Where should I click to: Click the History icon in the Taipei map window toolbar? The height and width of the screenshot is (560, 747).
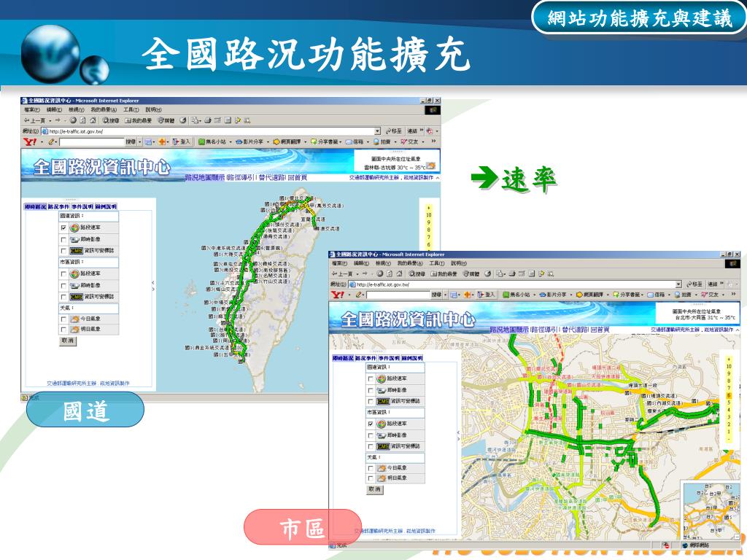(x=488, y=274)
